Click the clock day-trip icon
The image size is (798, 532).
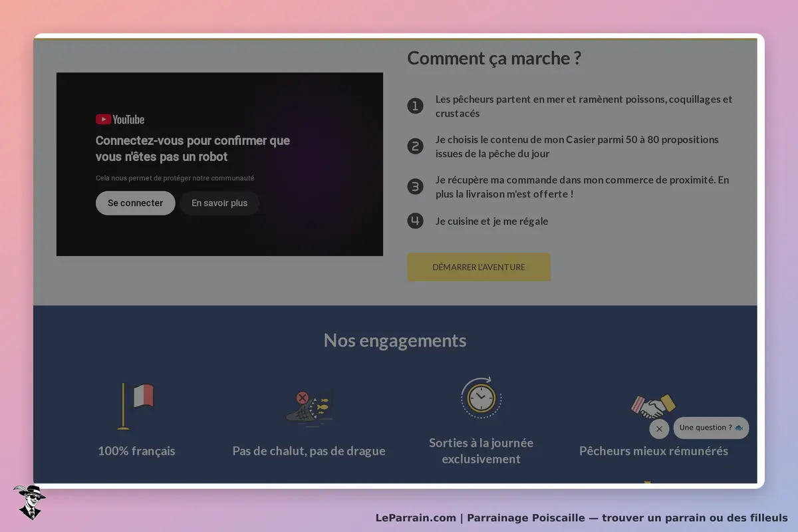(481, 398)
